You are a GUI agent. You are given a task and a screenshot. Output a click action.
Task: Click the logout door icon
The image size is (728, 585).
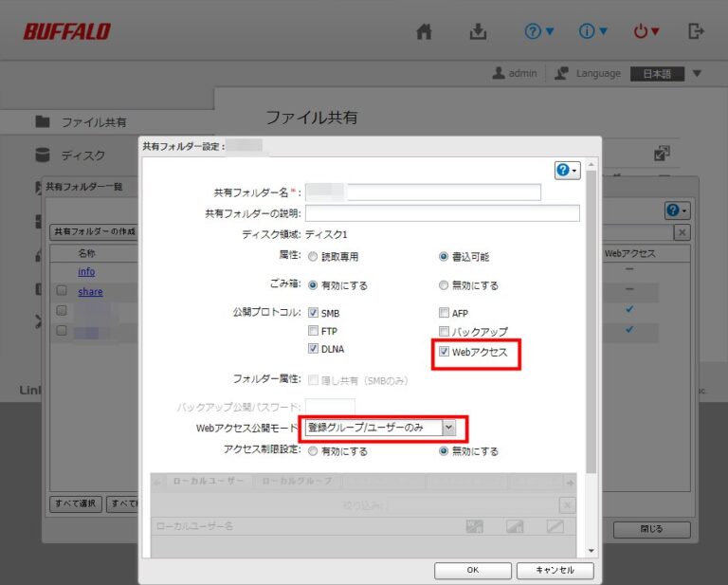[x=696, y=31]
